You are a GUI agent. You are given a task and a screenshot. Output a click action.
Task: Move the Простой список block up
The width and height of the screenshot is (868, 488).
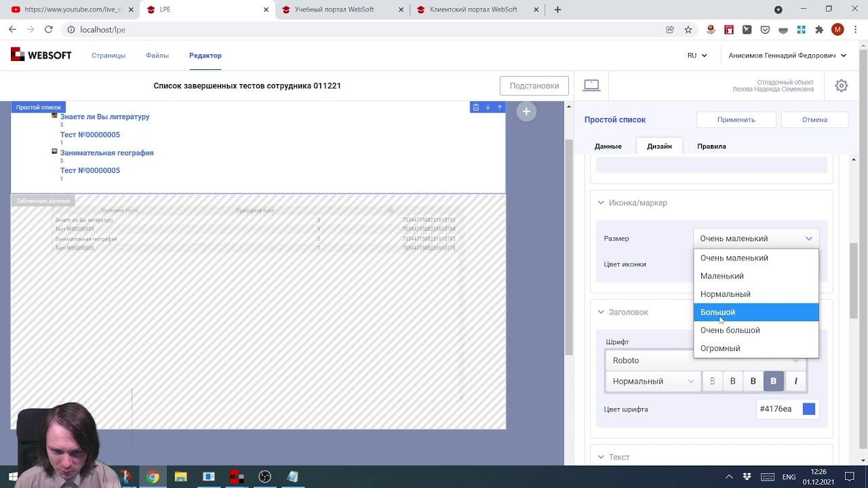500,107
